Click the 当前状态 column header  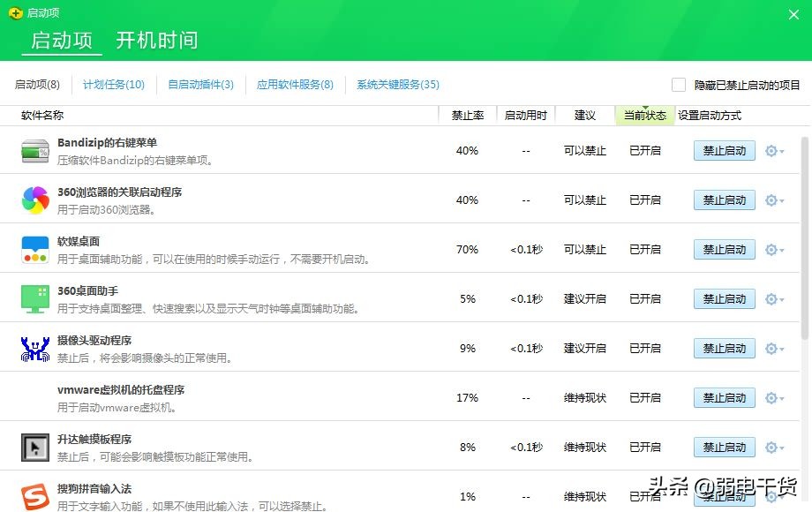pyautogui.click(x=645, y=115)
